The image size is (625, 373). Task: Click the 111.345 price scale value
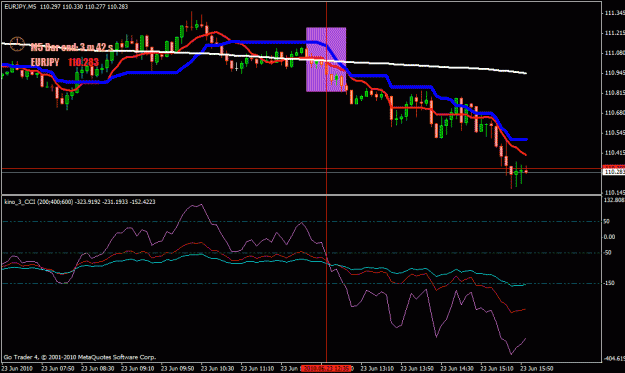click(x=615, y=13)
